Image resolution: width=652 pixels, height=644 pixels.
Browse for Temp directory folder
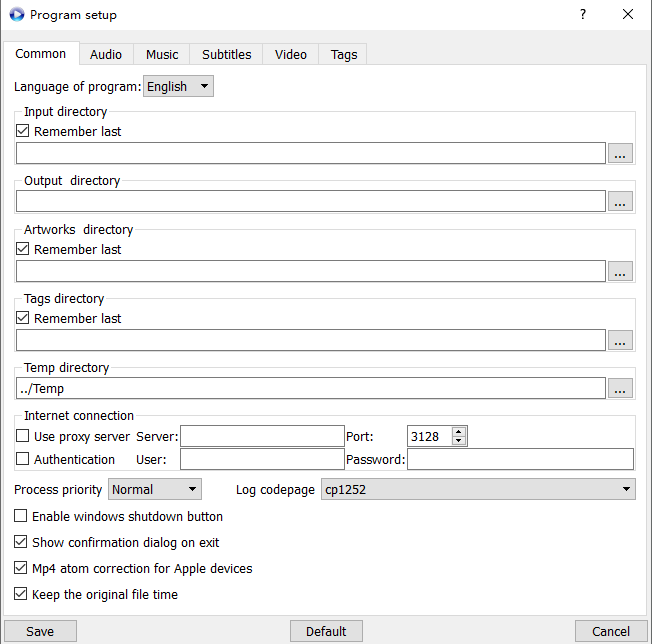coord(620,388)
